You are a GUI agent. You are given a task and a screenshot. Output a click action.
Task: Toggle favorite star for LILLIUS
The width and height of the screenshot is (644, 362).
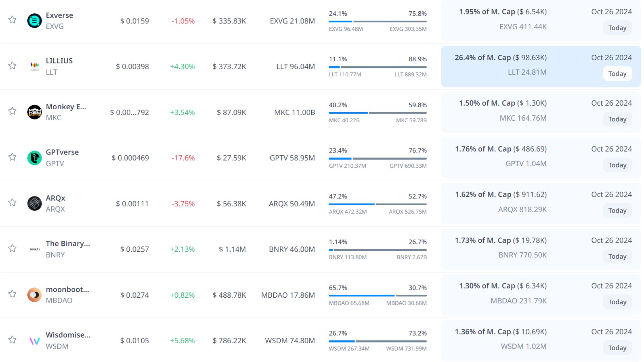click(12, 66)
